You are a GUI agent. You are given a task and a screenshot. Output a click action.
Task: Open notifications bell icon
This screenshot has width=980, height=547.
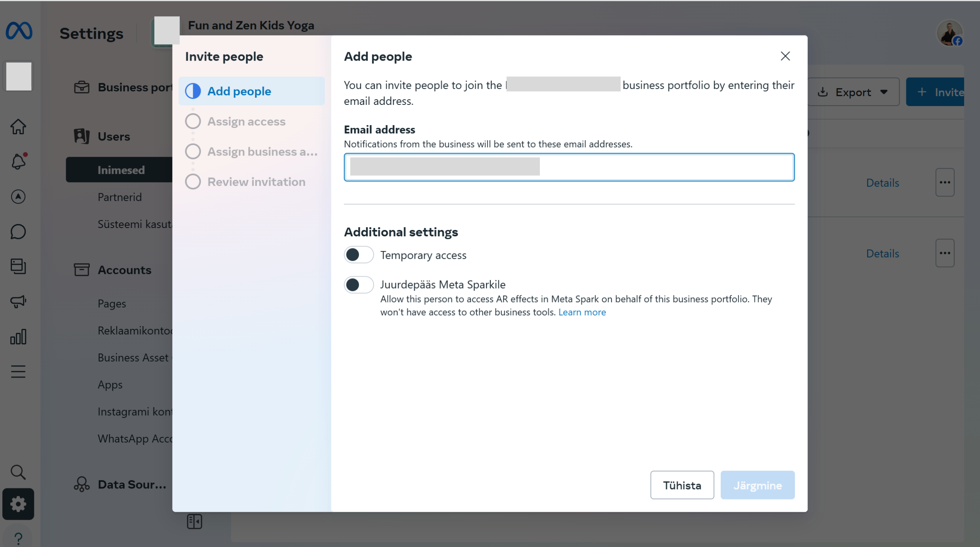tap(18, 161)
